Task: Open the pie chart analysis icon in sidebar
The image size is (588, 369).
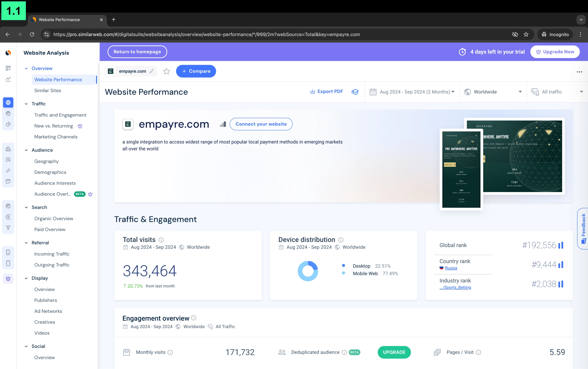Action: (x=8, y=124)
